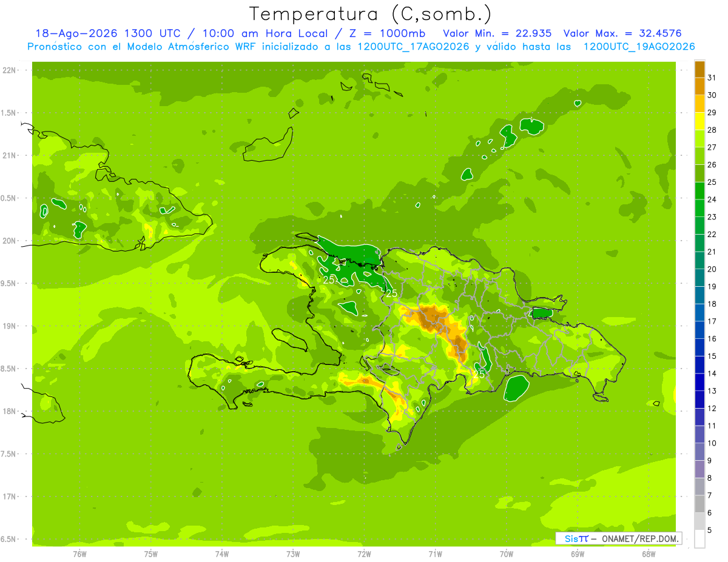The height and width of the screenshot is (562, 728).
Task: Pick legend number 15
Action: [x=712, y=356]
